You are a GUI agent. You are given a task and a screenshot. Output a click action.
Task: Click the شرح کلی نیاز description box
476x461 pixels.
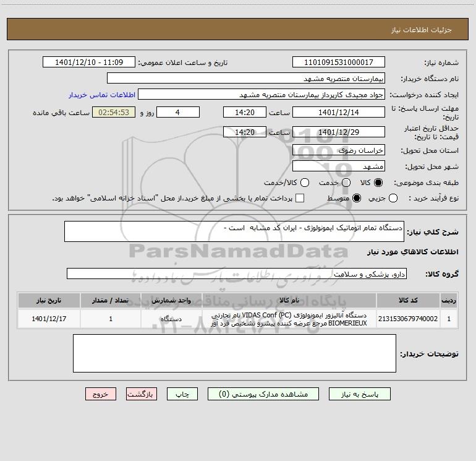(x=234, y=231)
